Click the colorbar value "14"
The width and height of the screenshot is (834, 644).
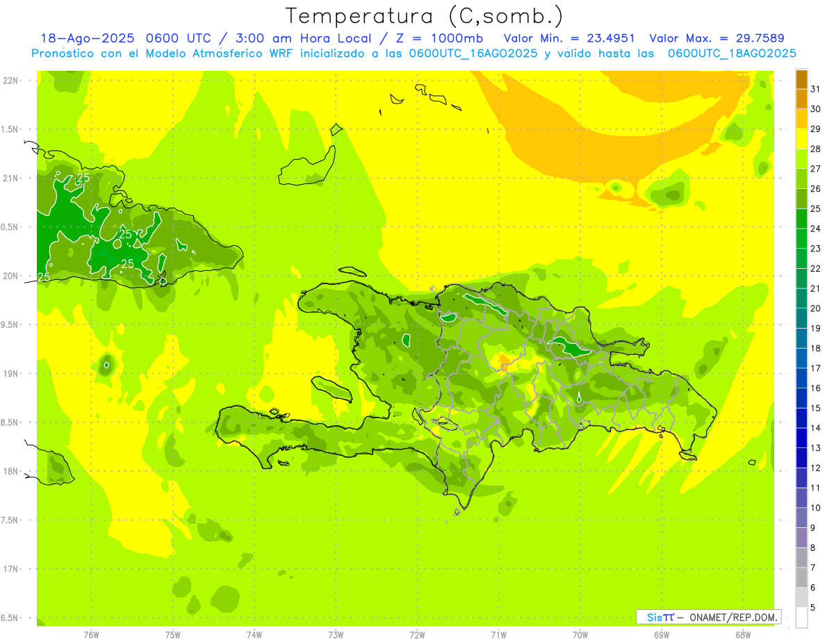coord(816,428)
